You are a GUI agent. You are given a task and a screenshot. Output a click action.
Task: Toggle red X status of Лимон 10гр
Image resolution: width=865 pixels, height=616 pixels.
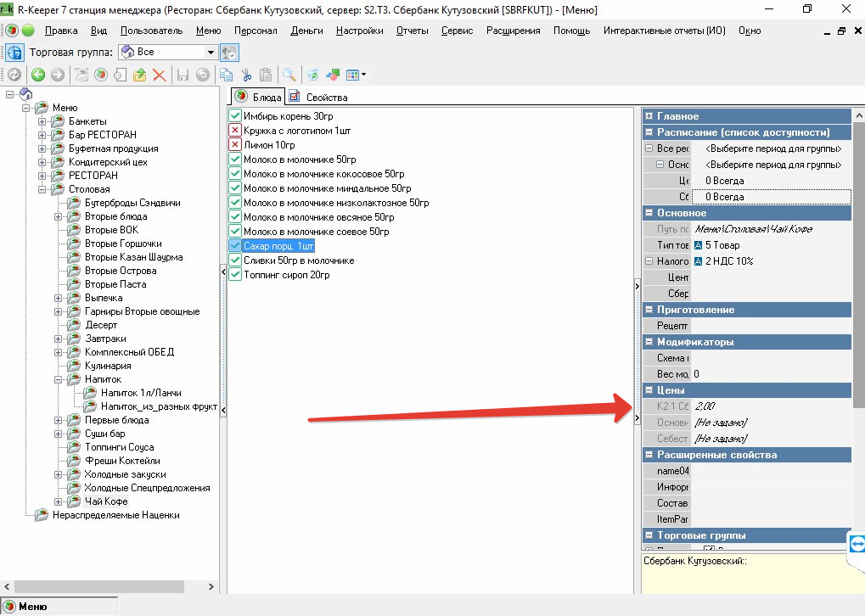tap(235, 145)
